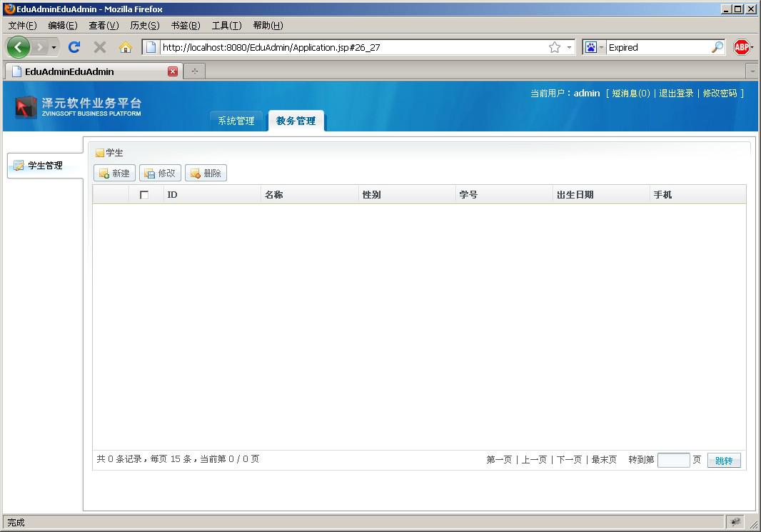Click the Adblock Plus ABP icon
Viewport: 761px width, 532px height.
(742, 47)
